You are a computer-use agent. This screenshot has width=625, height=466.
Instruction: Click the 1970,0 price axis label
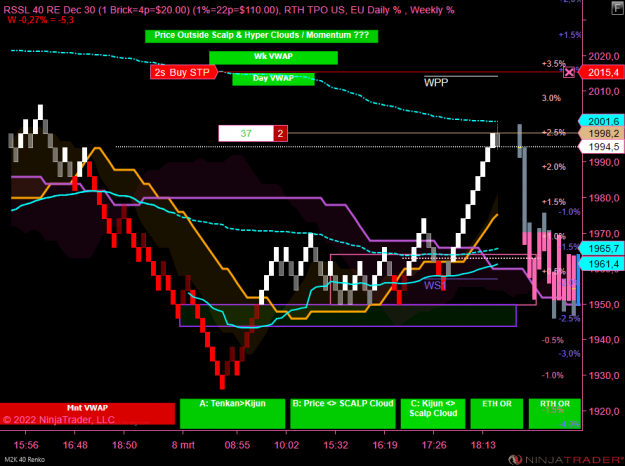click(604, 233)
